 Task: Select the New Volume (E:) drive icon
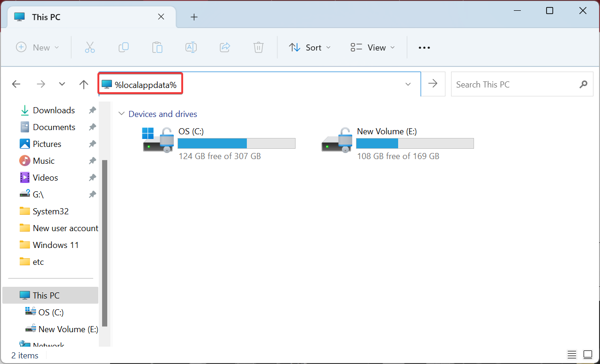point(336,139)
